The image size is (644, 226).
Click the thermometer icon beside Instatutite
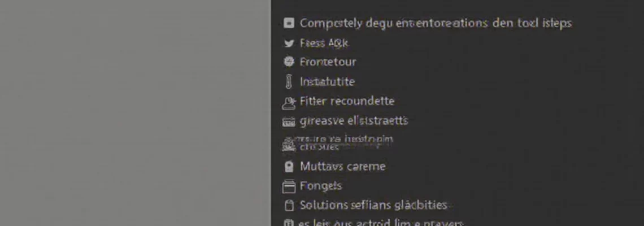[x=289, y=81]
